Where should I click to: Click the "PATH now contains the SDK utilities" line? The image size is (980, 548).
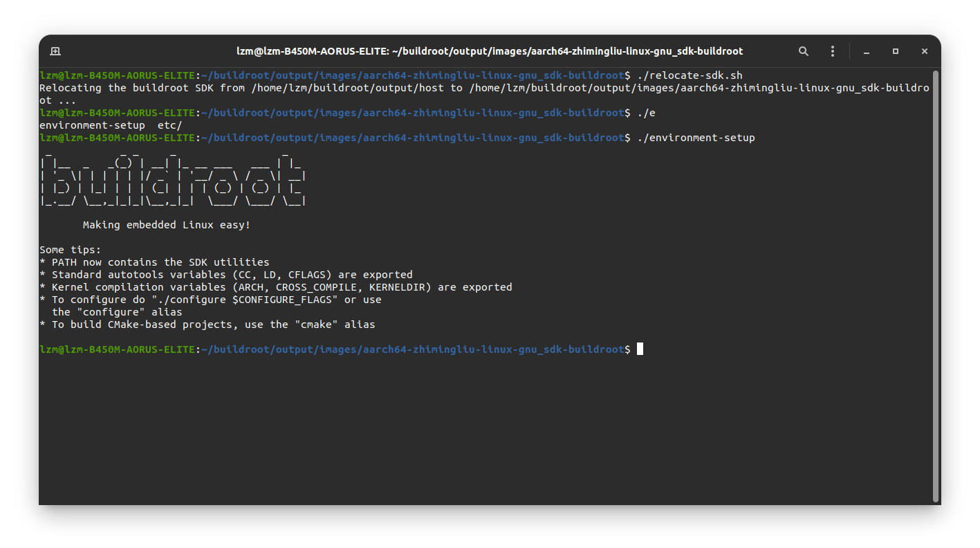(x=160, y=262)
